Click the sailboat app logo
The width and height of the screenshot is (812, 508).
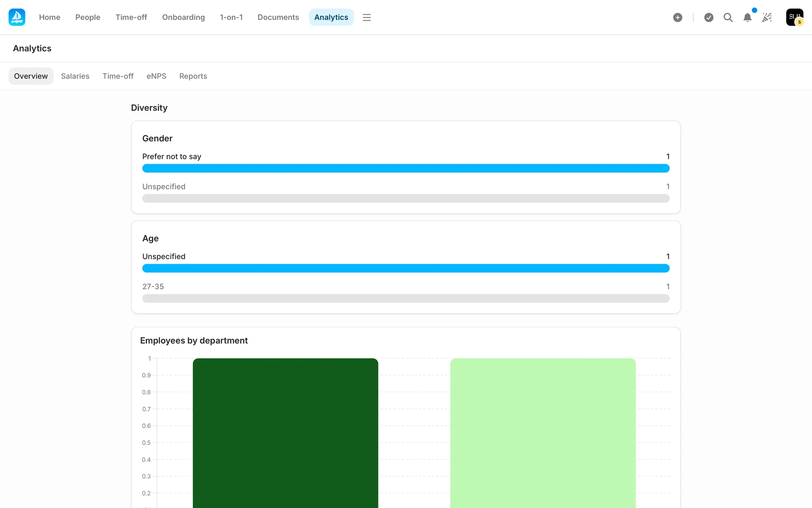[17, 17]
